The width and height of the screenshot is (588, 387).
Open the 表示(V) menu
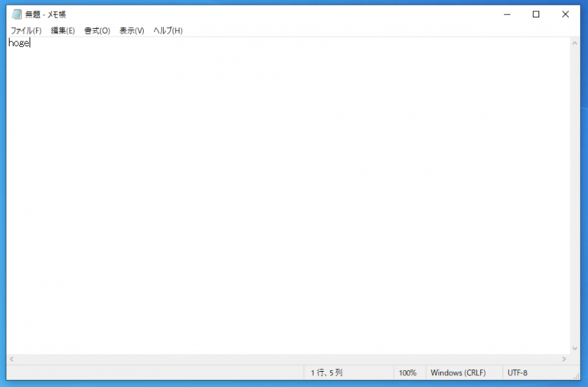[132, 31]
